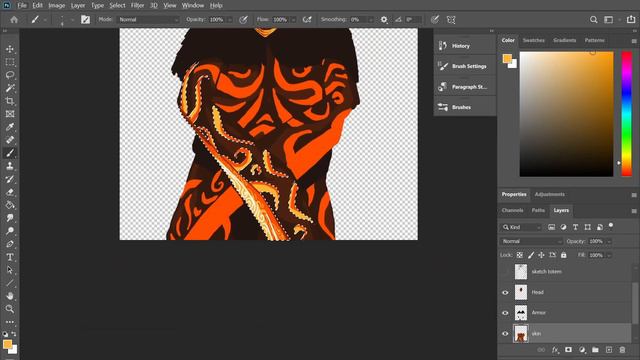The height and width of the screenshot is (360, 640).
Task: Open the smoothing options gear icon
Action: (384, 20)
